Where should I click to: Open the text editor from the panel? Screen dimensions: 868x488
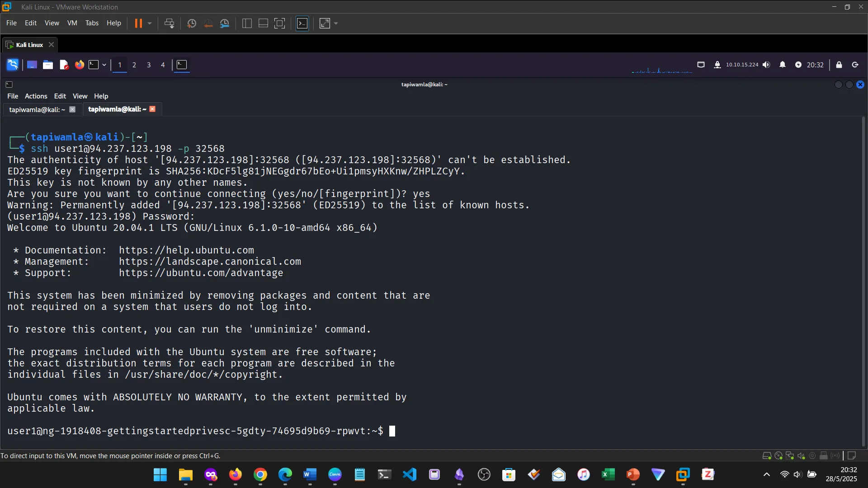tap(64, 65)
